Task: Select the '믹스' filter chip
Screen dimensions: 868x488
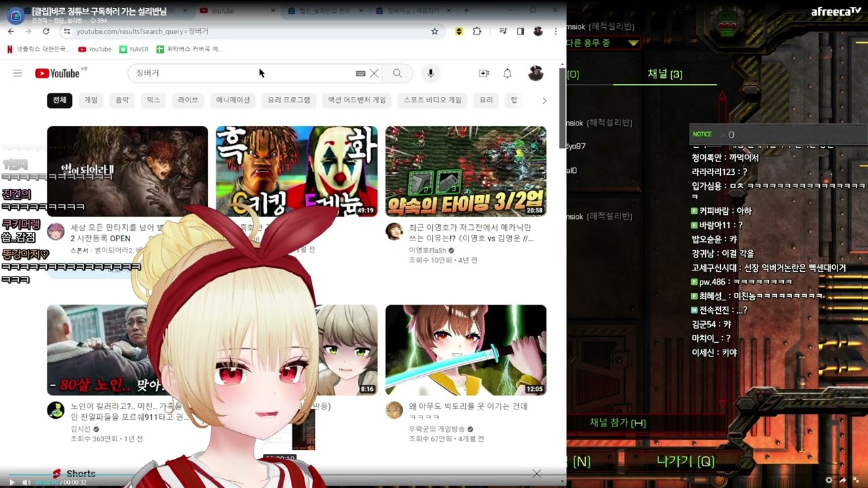Action: pyautogui.click(x=153, y=100)
